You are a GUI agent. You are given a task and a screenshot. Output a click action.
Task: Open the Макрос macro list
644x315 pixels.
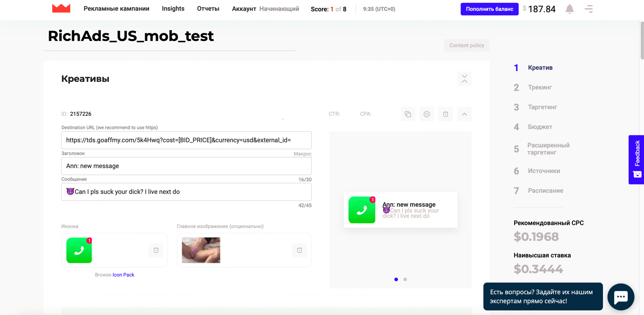pos(302,154)
